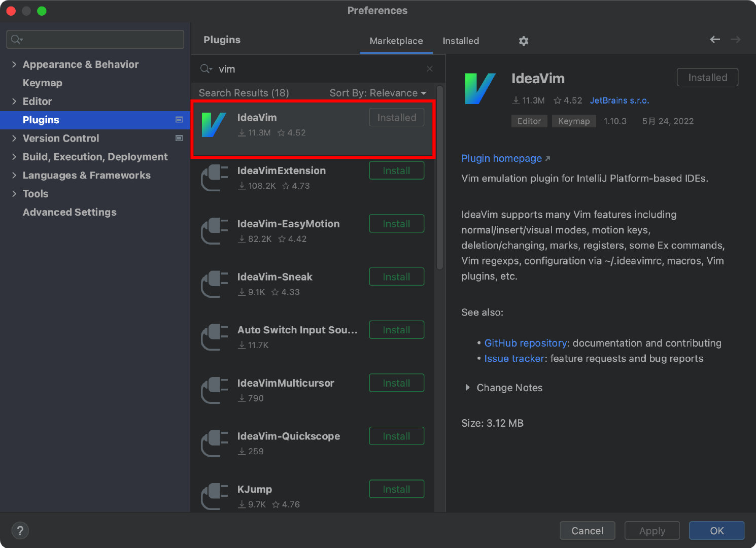Image resolution: width=756 pixels, height=548 pixels.
Task: Click the Apply button
Action: click(652, 531)
